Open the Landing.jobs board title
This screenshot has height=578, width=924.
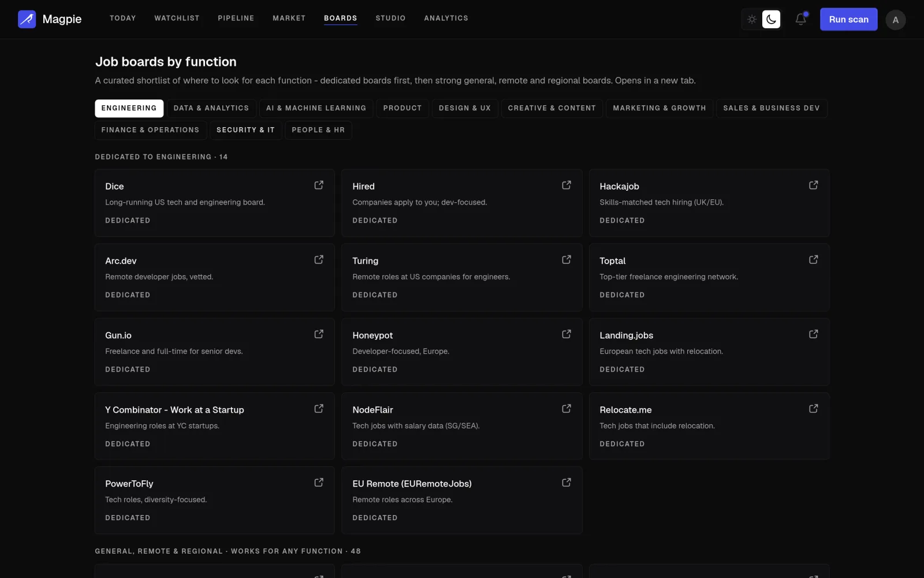pyautogui.click(x=626, y=335)
